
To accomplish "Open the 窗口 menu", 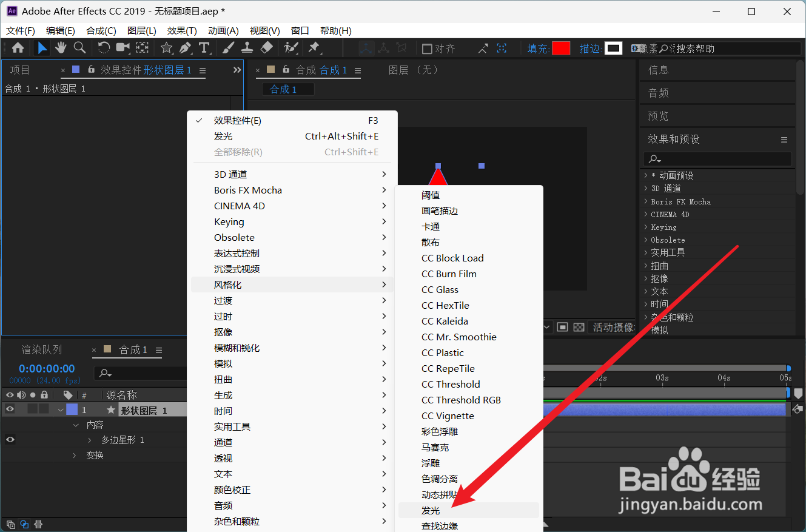I will 301,30.
